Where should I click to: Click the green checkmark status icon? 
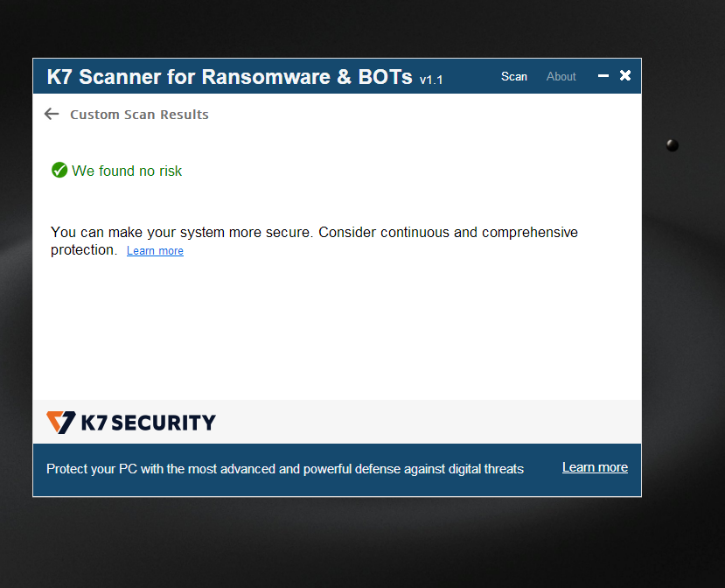point(59,170)
